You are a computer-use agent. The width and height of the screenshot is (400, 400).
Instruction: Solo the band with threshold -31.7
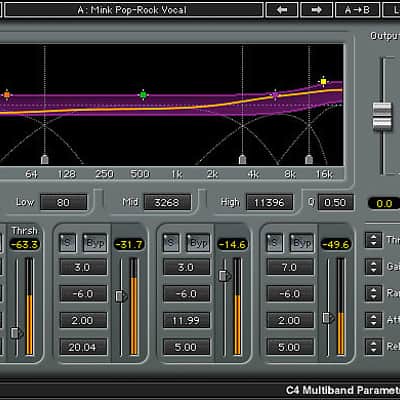click(x=68, y=243)
